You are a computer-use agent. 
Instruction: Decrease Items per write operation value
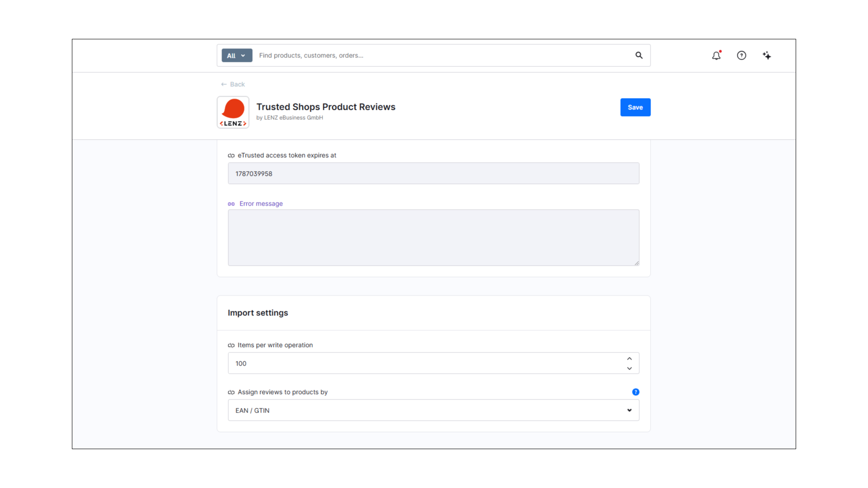coord(629,368)
